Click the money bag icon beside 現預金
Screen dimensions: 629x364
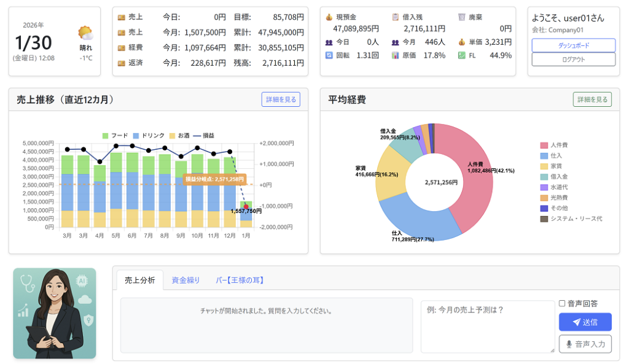coord(329,17)
